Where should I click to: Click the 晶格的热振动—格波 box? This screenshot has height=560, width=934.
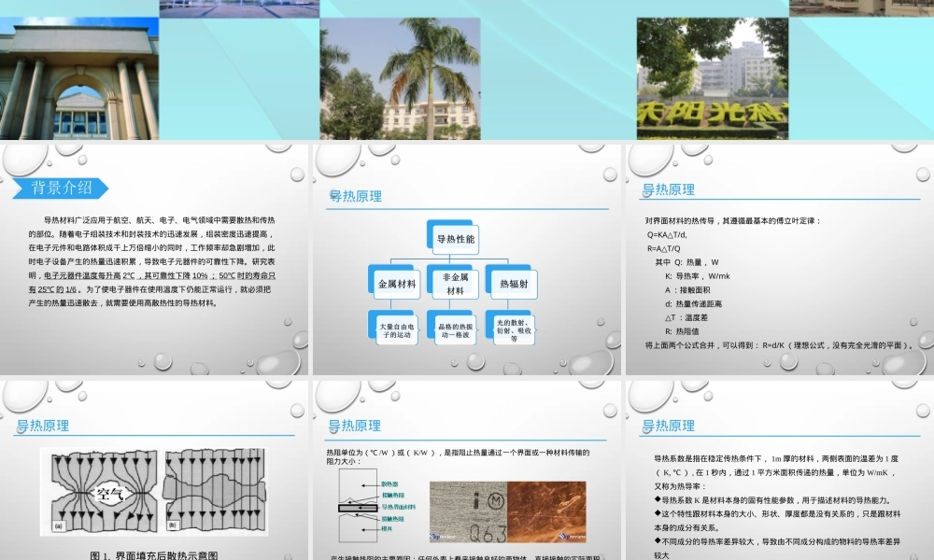click(x=455, y=329)
